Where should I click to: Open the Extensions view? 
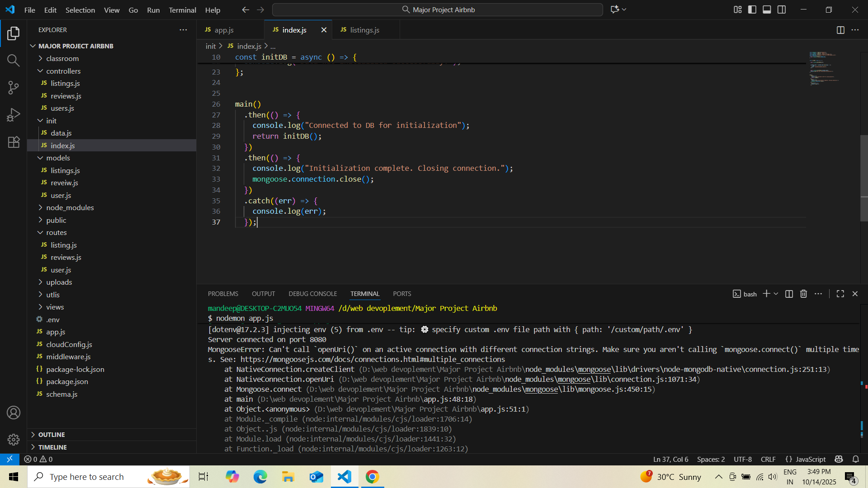[x=14, y=142]
